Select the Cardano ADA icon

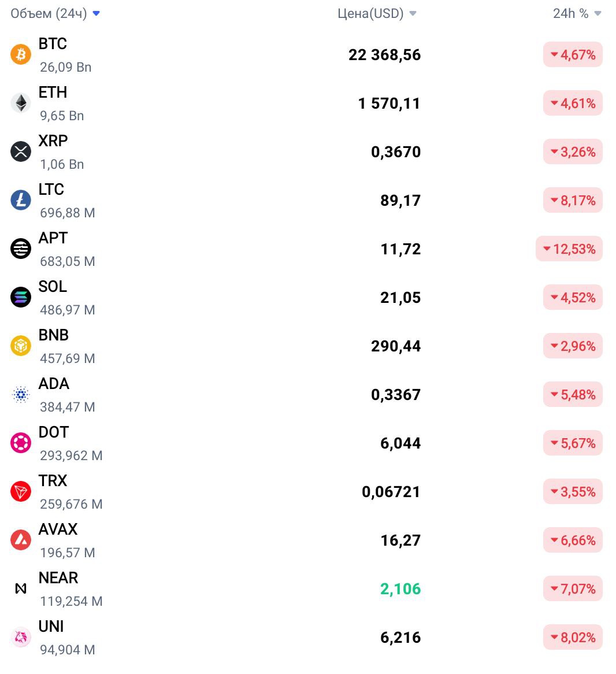(x=21, y=395)
